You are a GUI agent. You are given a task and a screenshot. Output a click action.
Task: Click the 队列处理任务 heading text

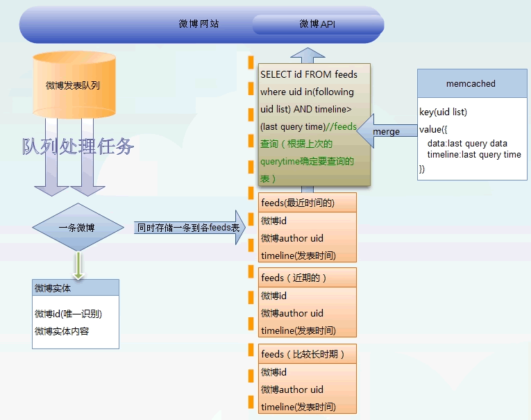click(78, 146)
